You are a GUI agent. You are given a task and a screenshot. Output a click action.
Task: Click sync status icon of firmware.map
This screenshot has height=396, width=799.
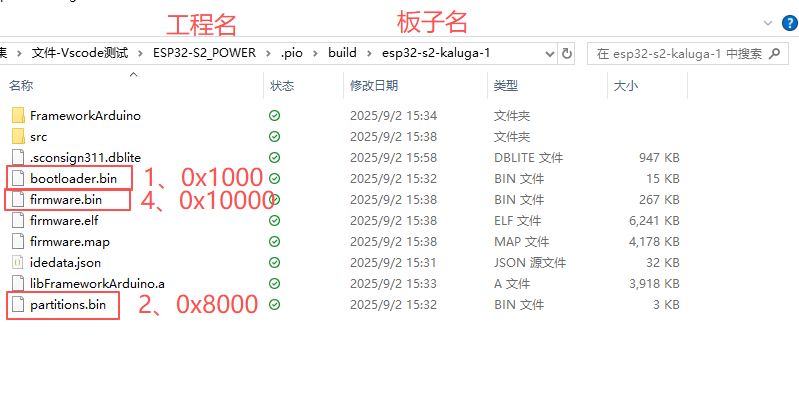274,242
